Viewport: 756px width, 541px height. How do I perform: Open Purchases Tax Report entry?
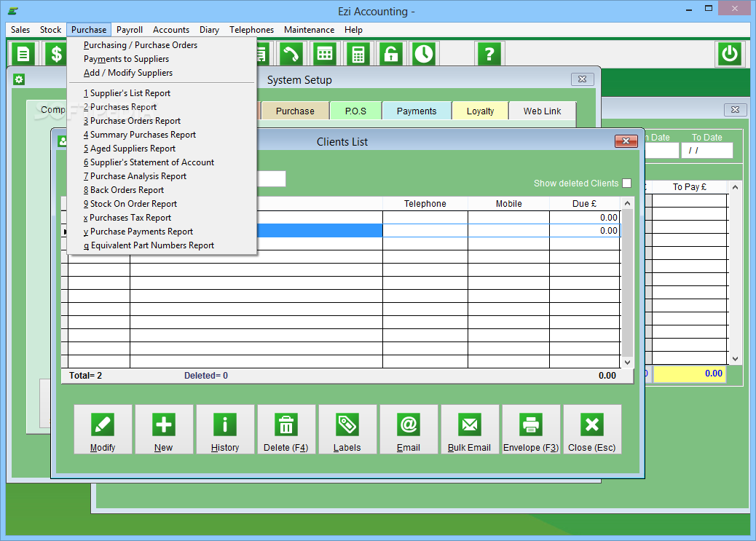[162, 218]
